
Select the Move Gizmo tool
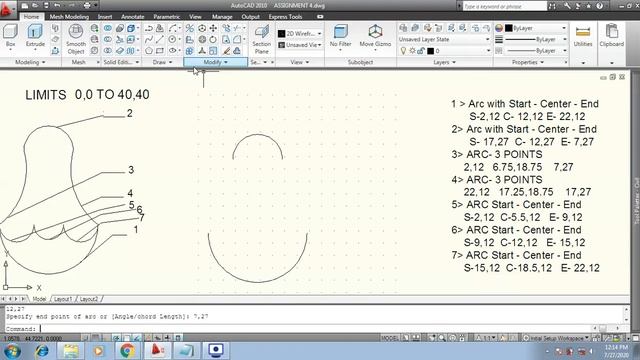tap(375, 36)
